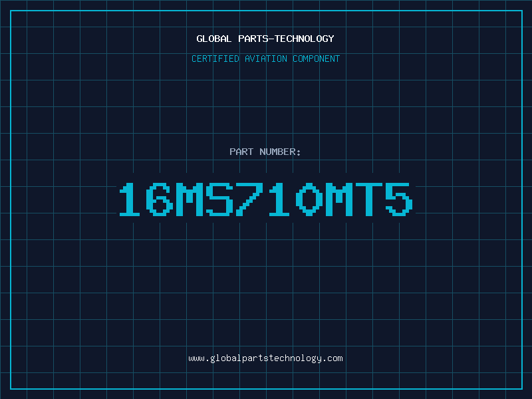Select the part number 16MS710MT5
532x399 pixels.
click(x=266, y=199)
